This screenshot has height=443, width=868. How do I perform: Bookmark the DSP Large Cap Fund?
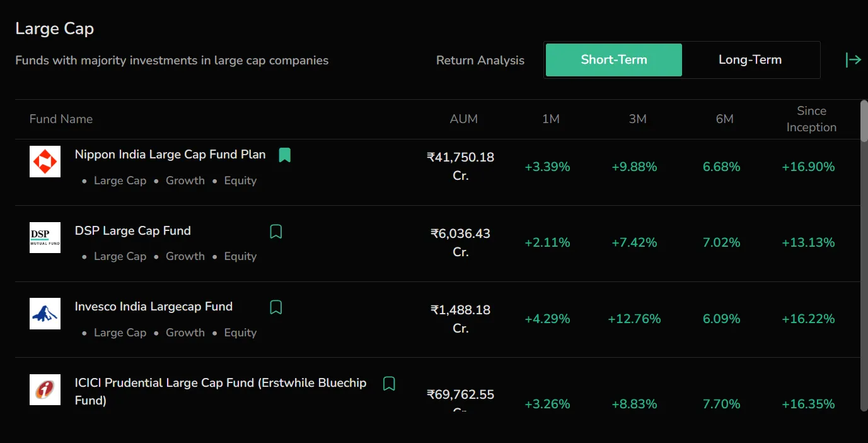click(x=275, y=232)
